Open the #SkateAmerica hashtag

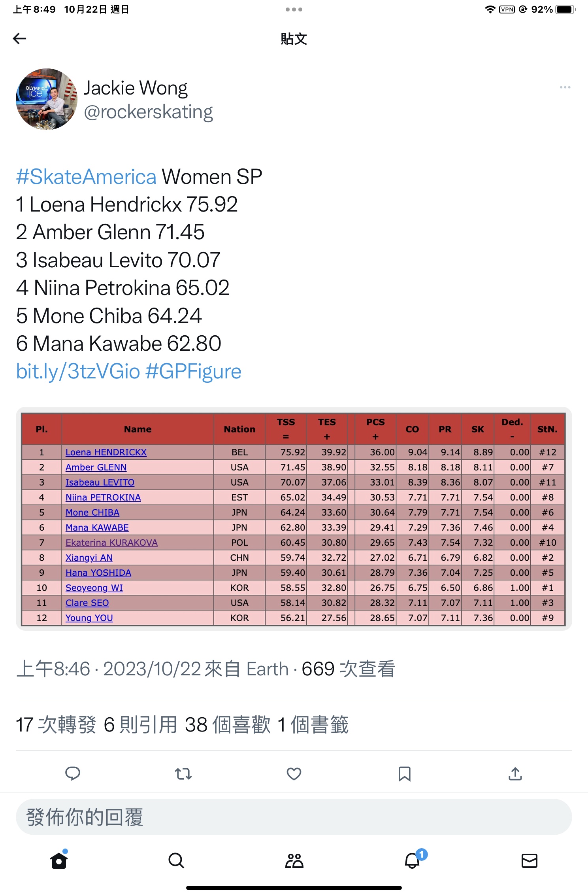tap(86, 177)
